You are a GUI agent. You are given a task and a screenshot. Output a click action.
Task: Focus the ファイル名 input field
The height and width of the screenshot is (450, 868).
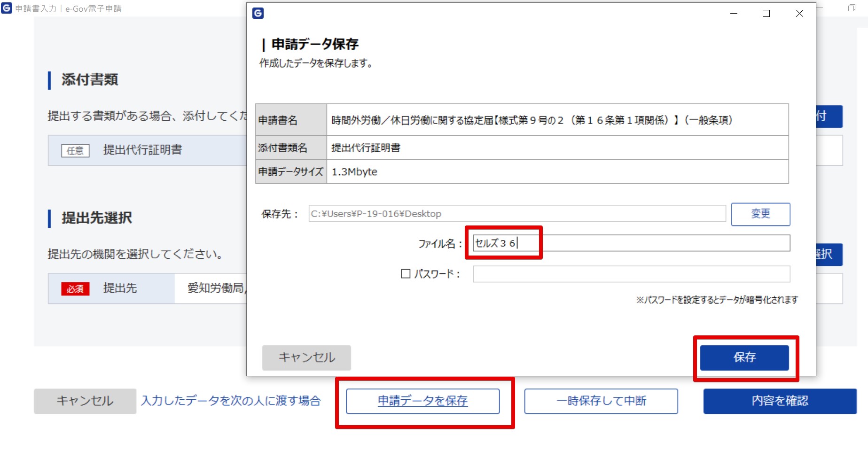click(631, 243)
